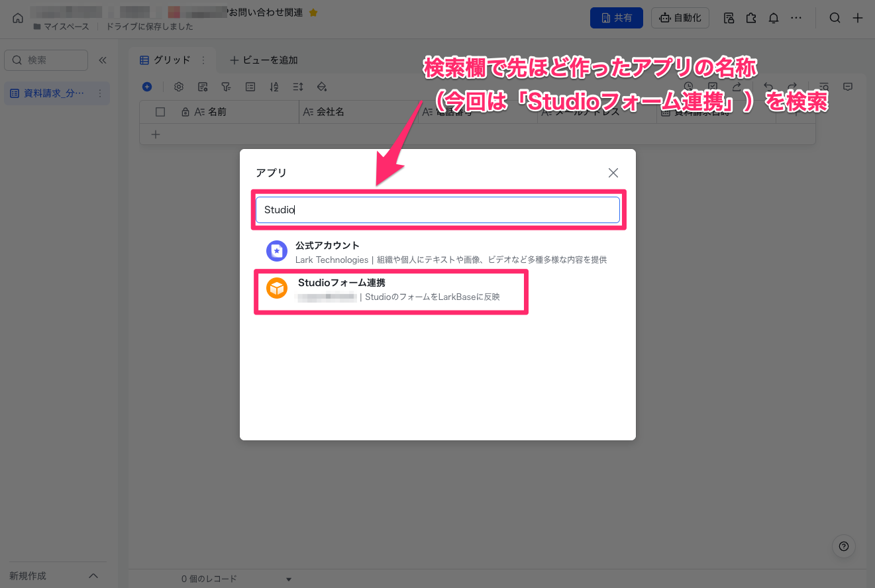Image resolution: width=875 pixels, height=588 pixels.
Task: Open the filter funnel icon in toolbar
Action: coord(226,87)
